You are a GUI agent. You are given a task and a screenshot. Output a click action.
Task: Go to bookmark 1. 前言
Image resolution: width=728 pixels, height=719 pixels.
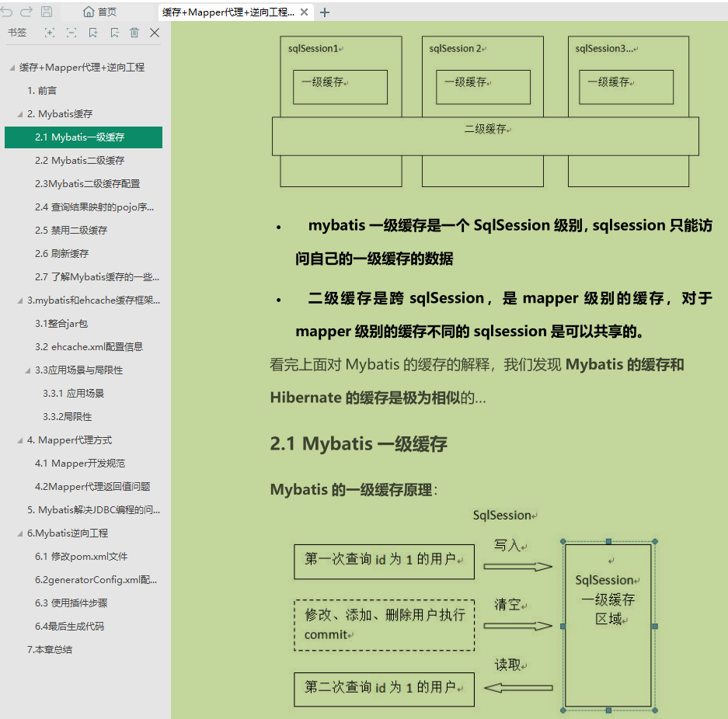pos(42,90)
